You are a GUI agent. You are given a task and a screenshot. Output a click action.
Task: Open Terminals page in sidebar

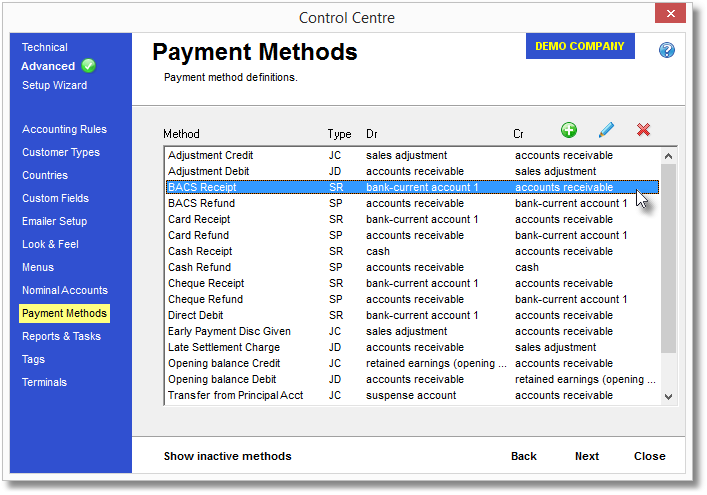tap(44, 382)
